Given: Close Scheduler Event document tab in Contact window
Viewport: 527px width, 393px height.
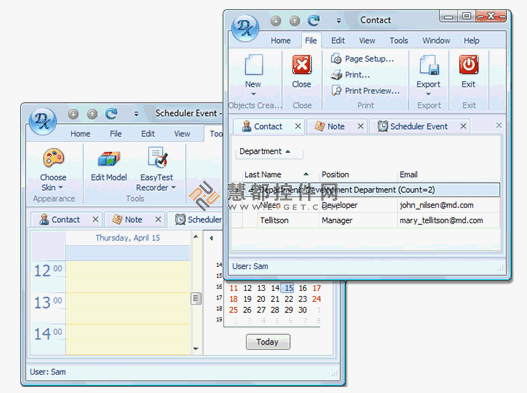Looking at the screenshot, I should click(x=463, y=126).
